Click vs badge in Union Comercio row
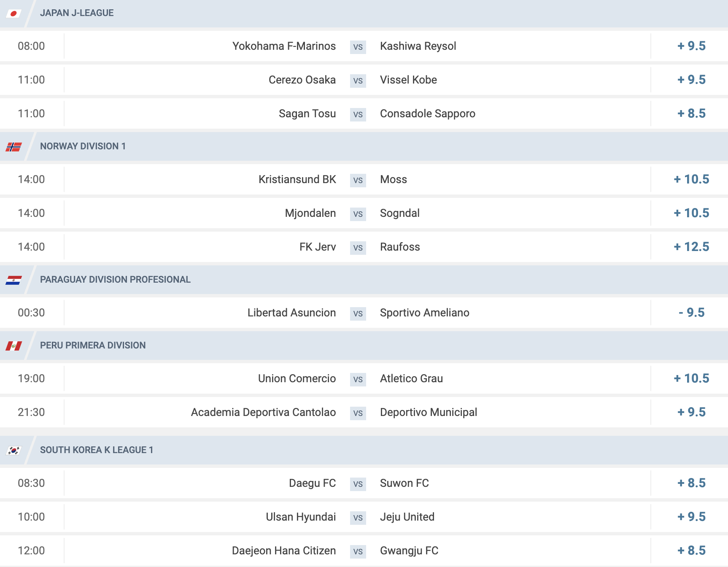Image resolution: width=728 pixels, height=567 pixels. point(358,379)
